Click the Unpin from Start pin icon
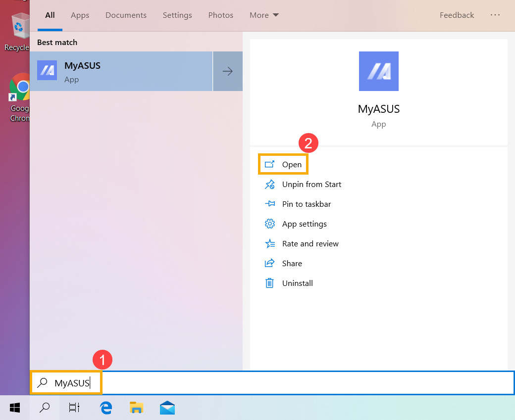515x420 pixels. pyautogui.click(x=270, y=185)
